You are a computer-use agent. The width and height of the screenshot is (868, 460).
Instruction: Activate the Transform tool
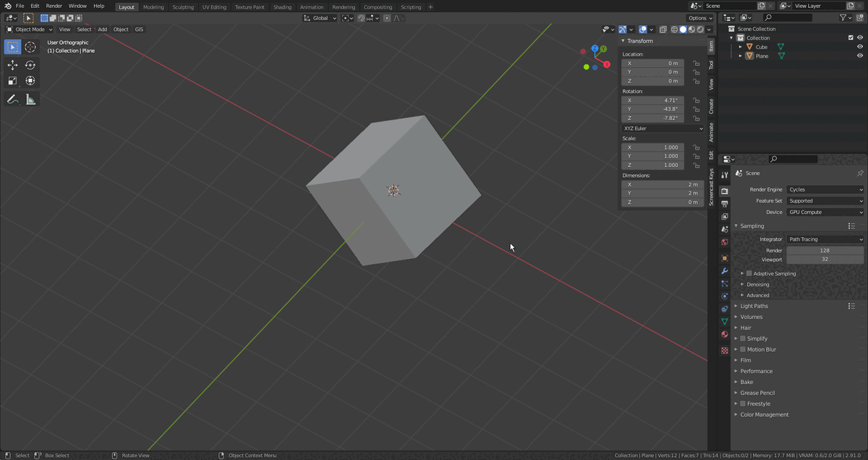(30, 81)
